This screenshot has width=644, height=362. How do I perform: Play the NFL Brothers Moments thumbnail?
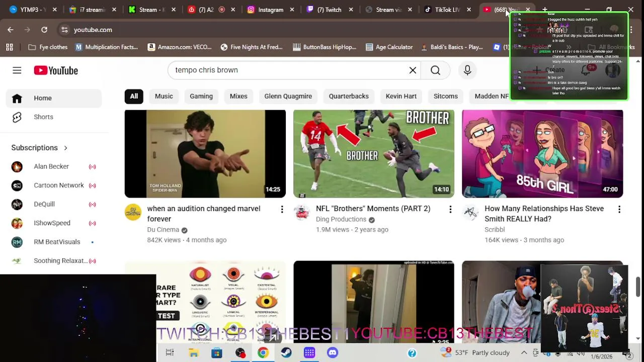(374, 154)
